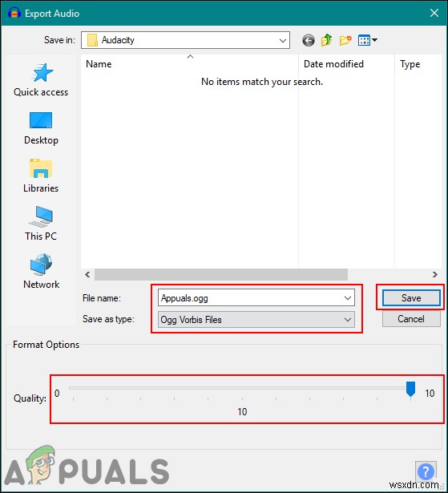Screen dimensions: 448x493
Task: Save the Appuals.ogg file
Action: pyautogui.click(x=411, y=297)
